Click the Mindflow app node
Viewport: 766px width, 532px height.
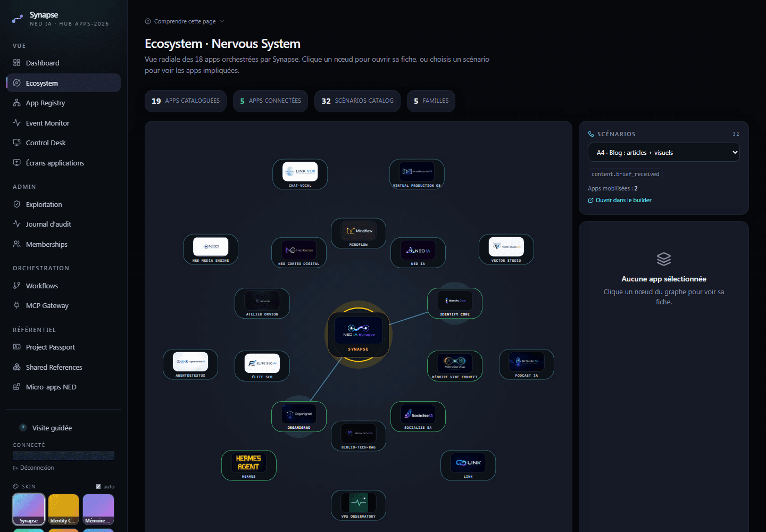(x=359, y=233)
